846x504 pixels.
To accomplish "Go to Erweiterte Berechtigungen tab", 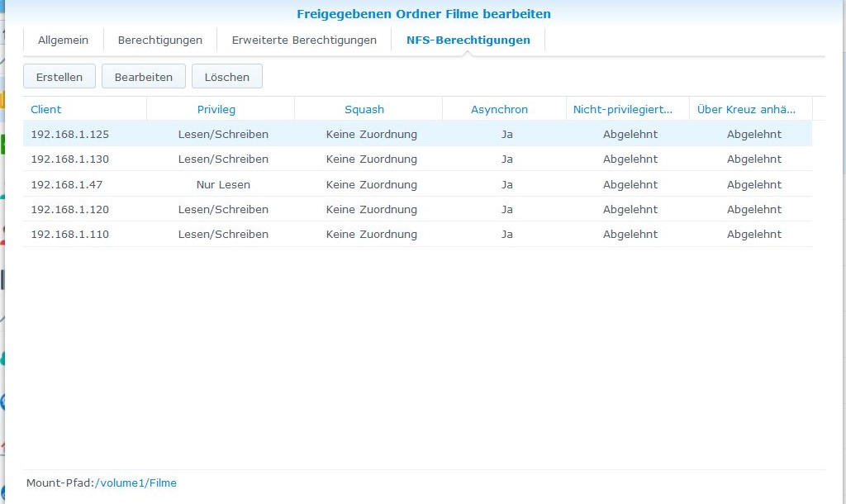I will [304, 40].
